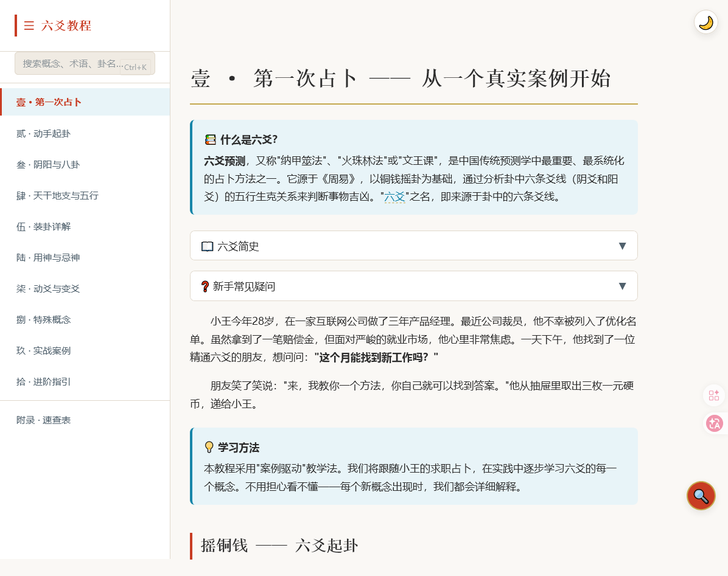The height and width of the screenshot is (576, 728).
Task: Click the hamburger menu icon beside 六爻教程
Action: [x=29, y=26]
